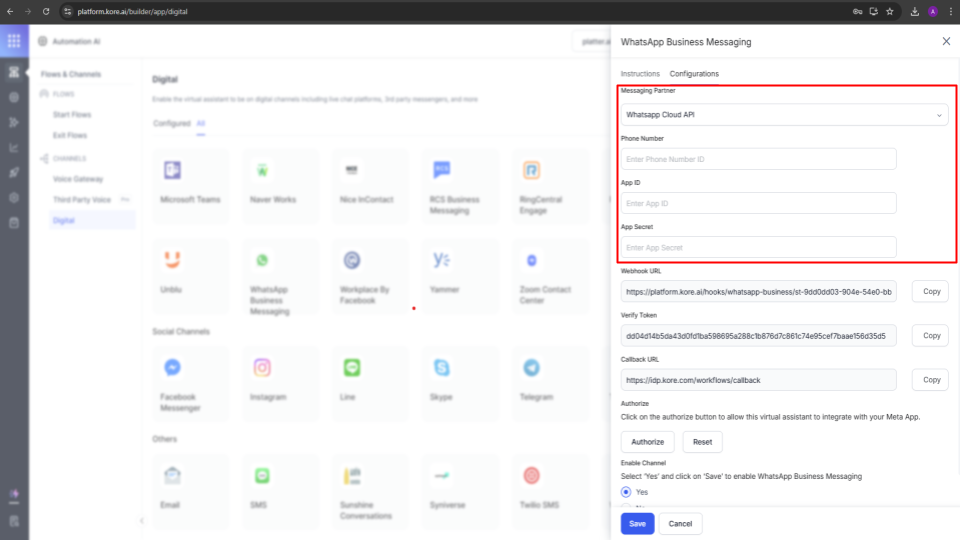Image resolution: width=960 pixels, height=540 pixels.
Task: Open the Twilio SMS icon
Action: (x=531, y=476)
